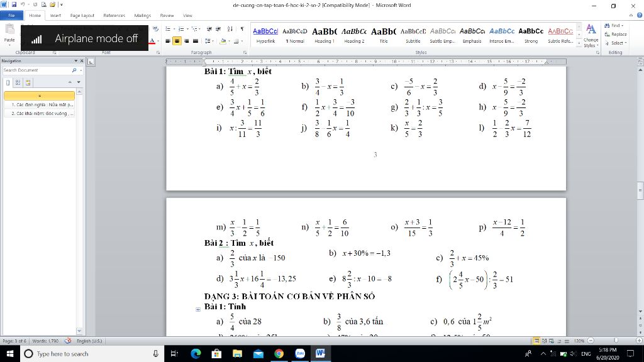Screen dimensions: 644x362
Task: Toggle Show/Hide paragraph marks
Action: 242,29
